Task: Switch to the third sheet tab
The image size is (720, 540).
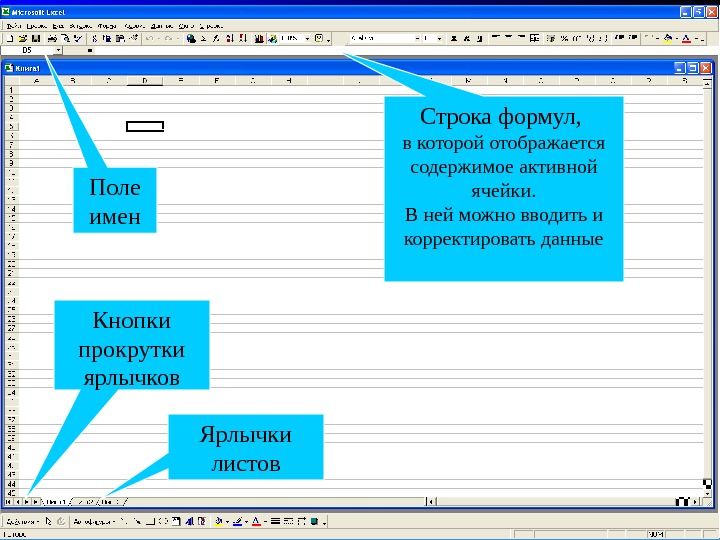Action: (112, 502)
